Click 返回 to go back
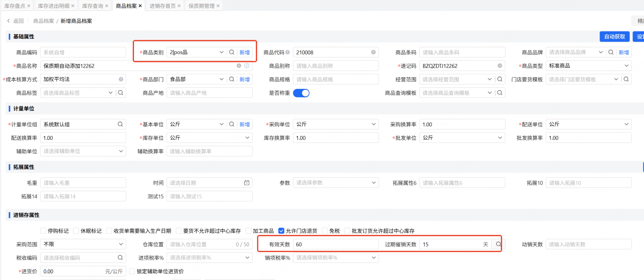This screenshot has height=280, width=644. point(16,21)
